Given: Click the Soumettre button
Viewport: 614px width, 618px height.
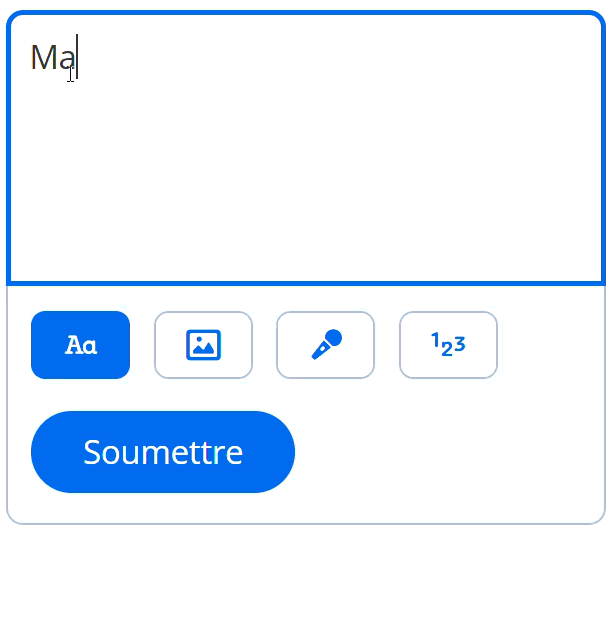Looking at the screenshot, I should [163, 452].
